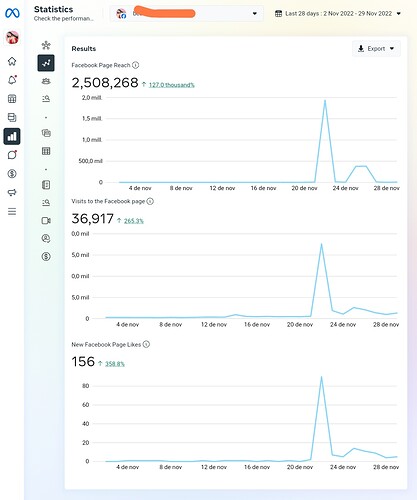Open the Inbox chat bubble icon
Image resolution: width=417 pixels, height=500 pixels.
pyautogui.click(x=12, y=155)
